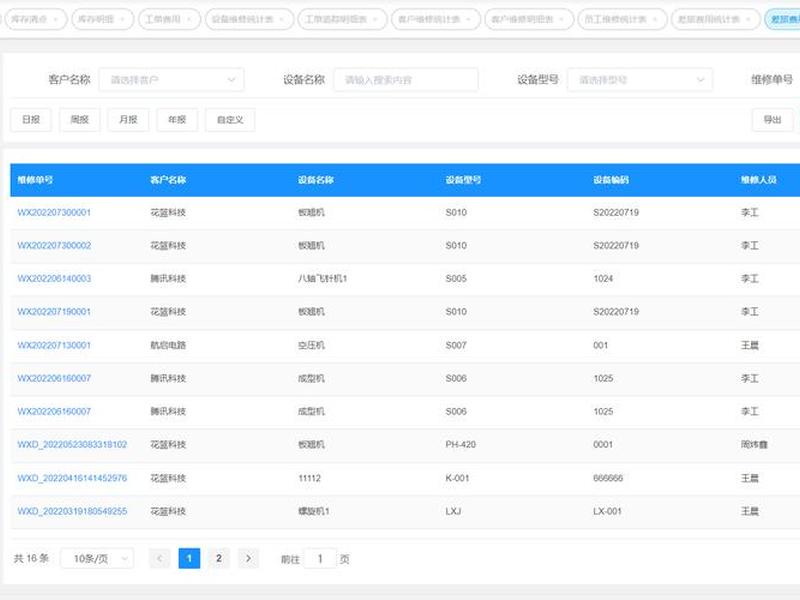Open repair order WXD_20220416141452976
The width and height of the screenshot is (800, 600).
[72, 478]
